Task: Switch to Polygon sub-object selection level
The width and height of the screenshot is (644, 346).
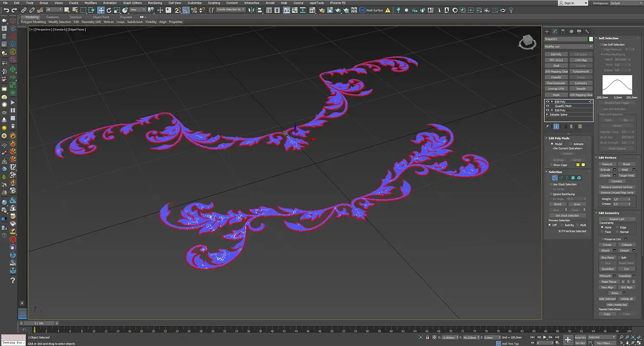Action: [x=573, y=178]
